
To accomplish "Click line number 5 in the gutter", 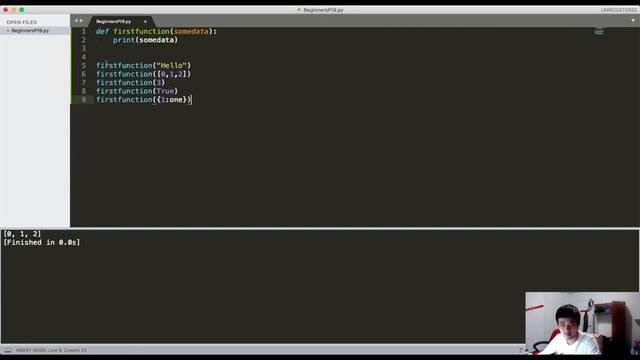I will tap(84, 66).
